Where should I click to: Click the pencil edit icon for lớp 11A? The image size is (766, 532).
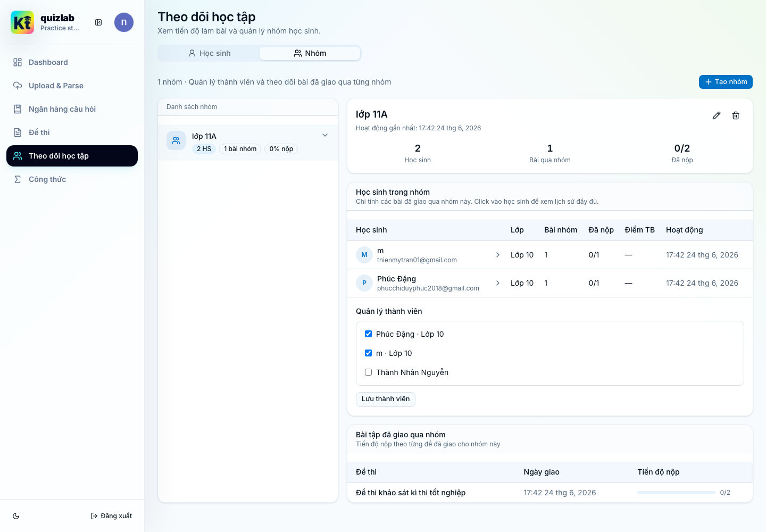717,115
